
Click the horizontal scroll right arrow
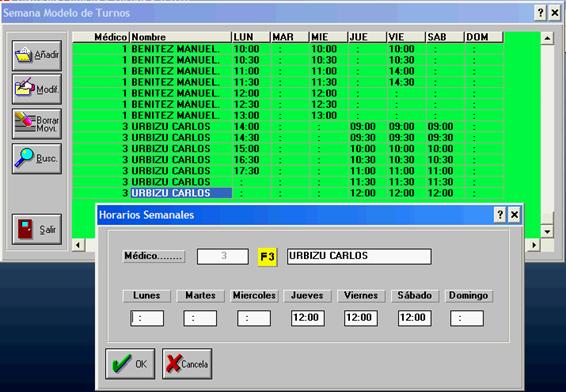tap(534, 245)
